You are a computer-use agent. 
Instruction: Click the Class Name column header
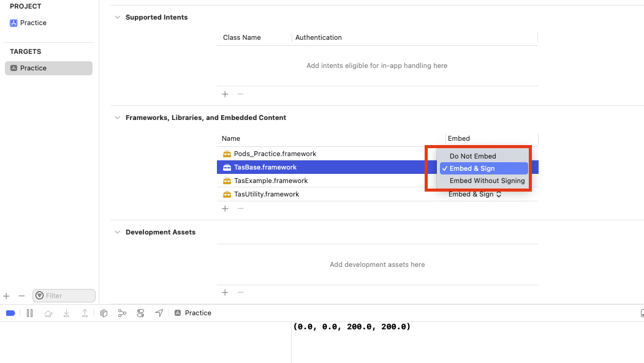coord(242,38)
